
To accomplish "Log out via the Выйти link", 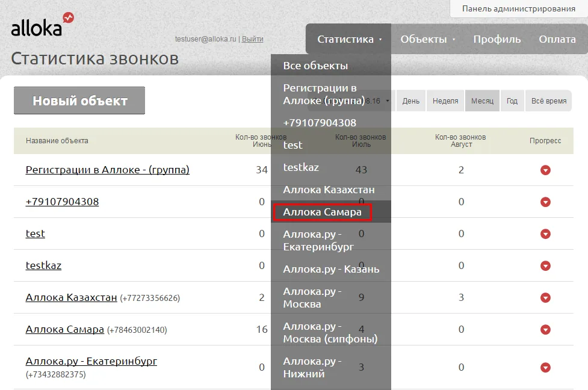I will tap(252, 39).
